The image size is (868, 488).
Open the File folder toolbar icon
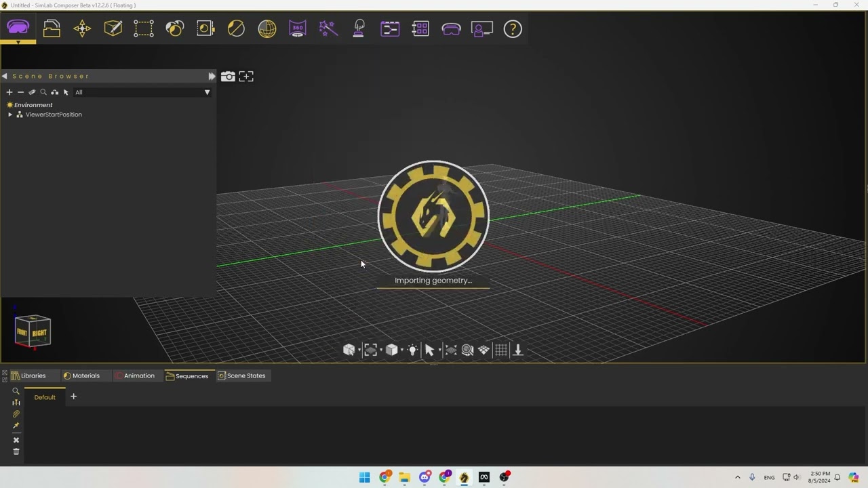point(52,28)
